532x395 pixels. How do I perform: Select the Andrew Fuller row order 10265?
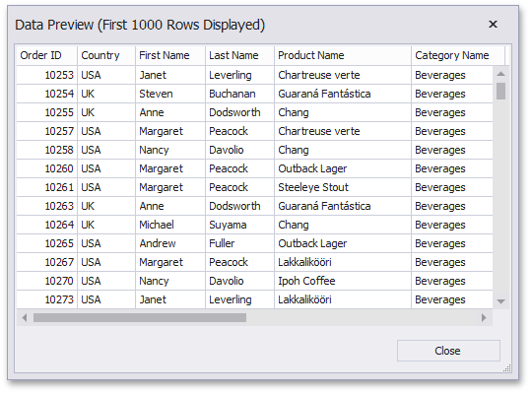254,243
